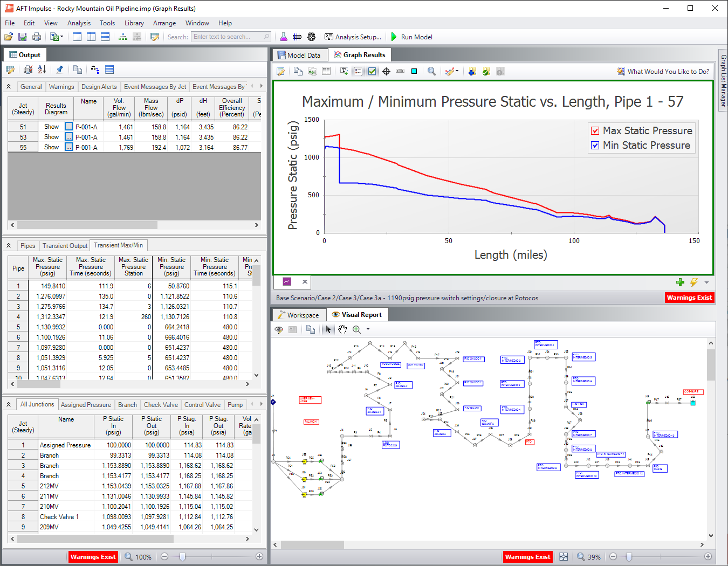The height and width of the screenshot is (566, 728).
Task: Click the Run Model button
Action: tap(416, 37)
